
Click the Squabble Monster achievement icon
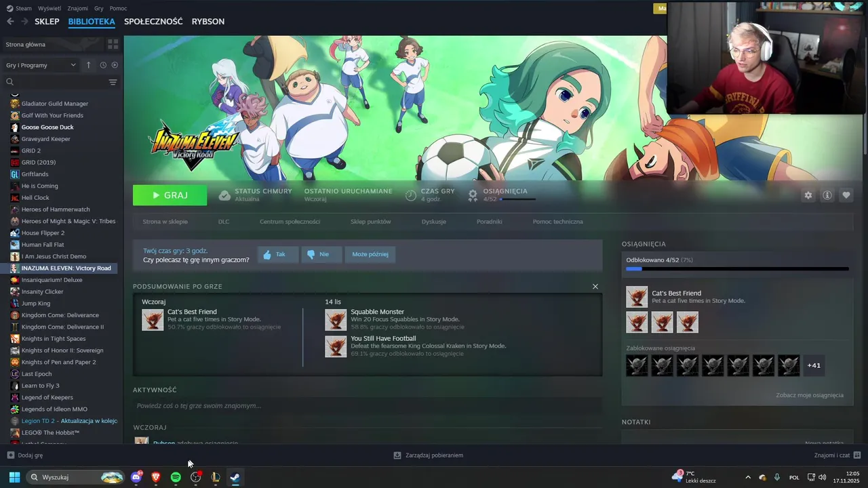336,320
